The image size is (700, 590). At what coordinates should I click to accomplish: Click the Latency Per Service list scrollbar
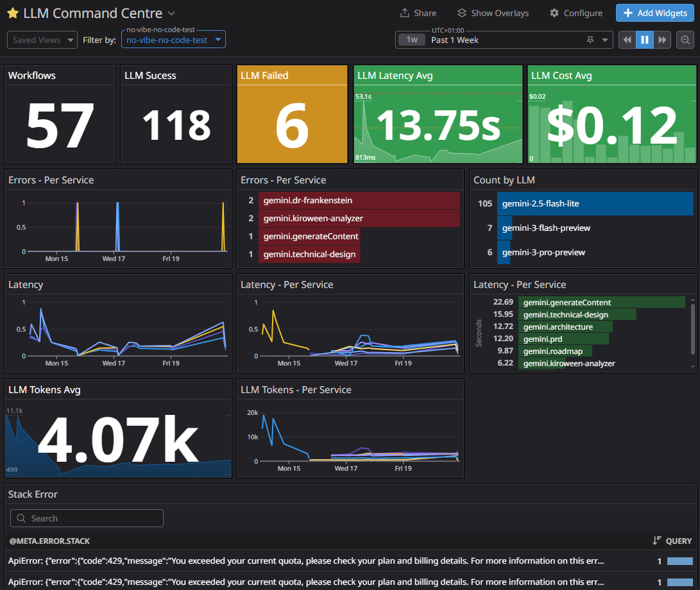pyautogui.click(x=693, y=330)
